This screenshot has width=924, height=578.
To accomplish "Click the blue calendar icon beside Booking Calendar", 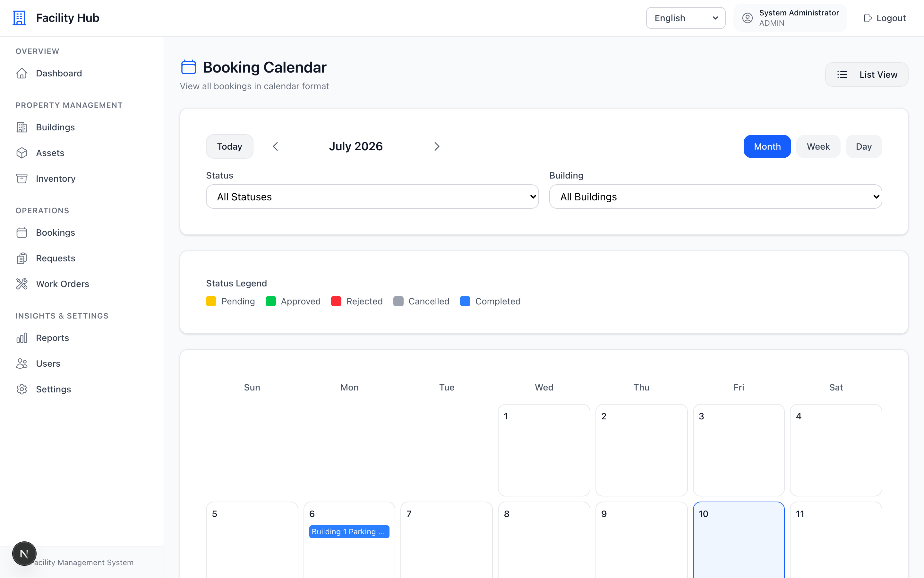I will point(189,67).
